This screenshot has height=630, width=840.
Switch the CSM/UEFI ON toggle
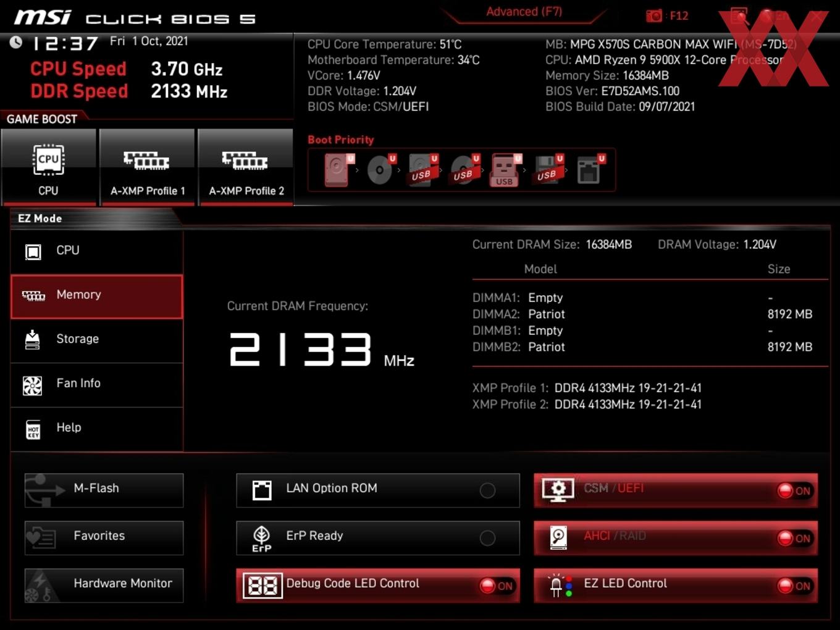tap(795, 490)
